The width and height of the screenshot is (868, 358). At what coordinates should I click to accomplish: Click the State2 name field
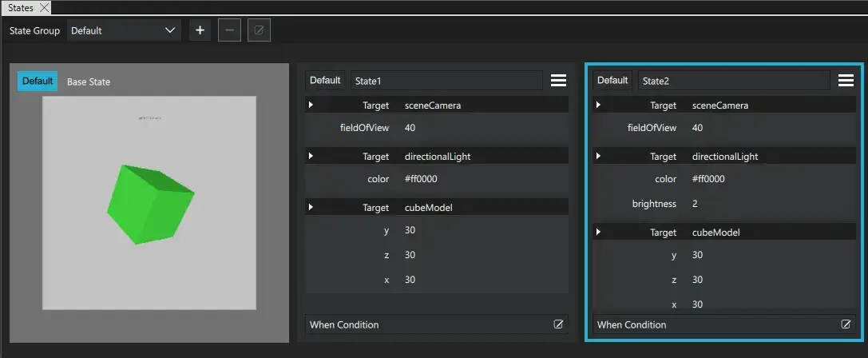734,81
